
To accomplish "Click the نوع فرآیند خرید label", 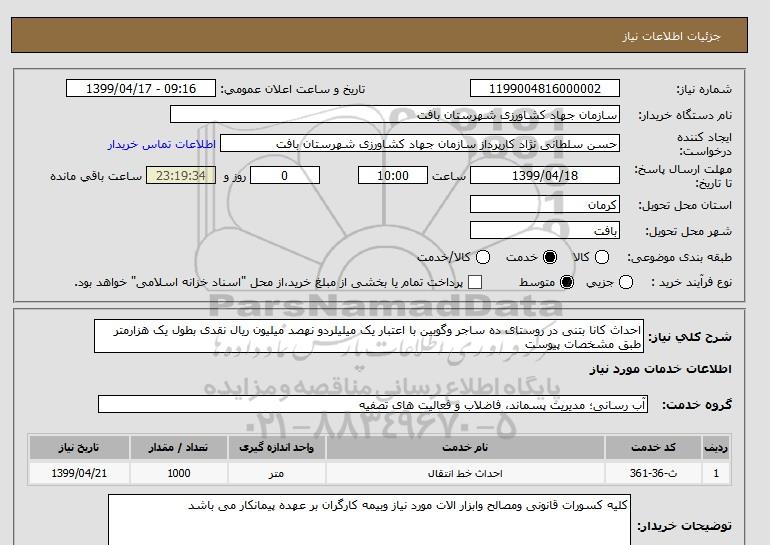I will point(691,282).
